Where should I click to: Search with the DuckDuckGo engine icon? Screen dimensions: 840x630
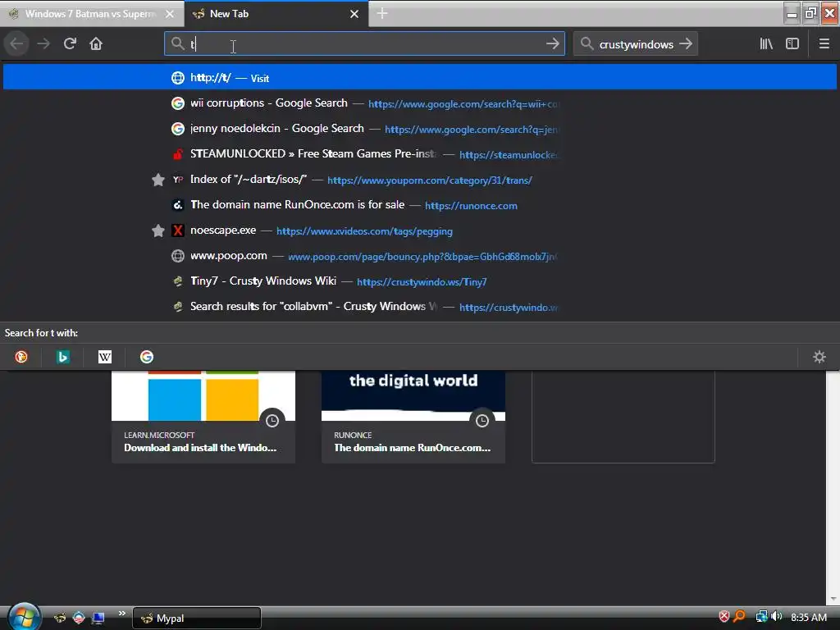pos(21,357)
